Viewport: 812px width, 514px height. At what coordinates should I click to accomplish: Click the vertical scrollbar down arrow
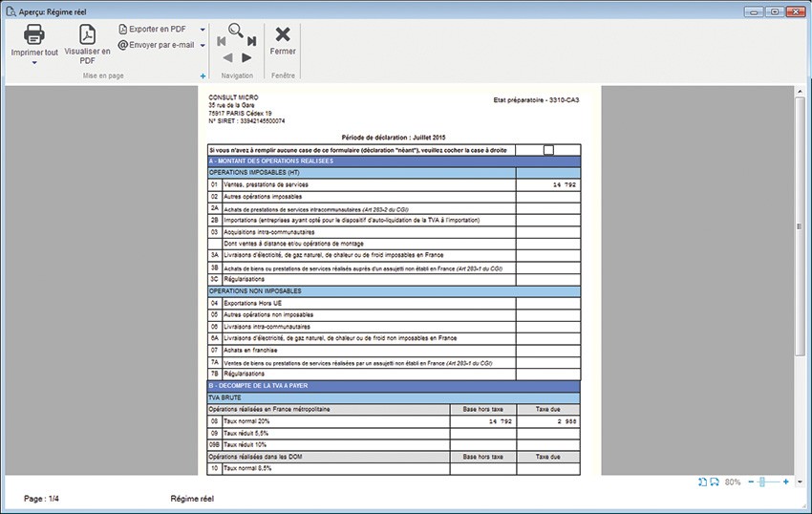(x=800, y=481)
